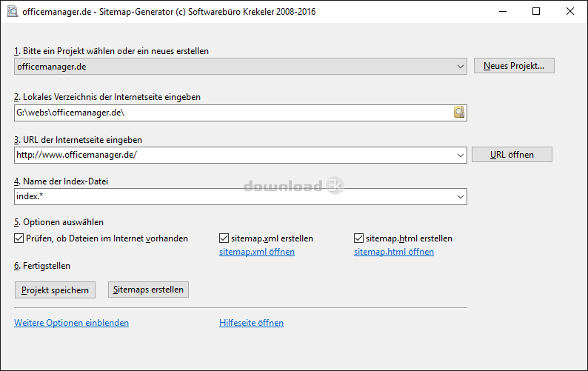Expand the project selection dropdown

(x=461, y=67)
